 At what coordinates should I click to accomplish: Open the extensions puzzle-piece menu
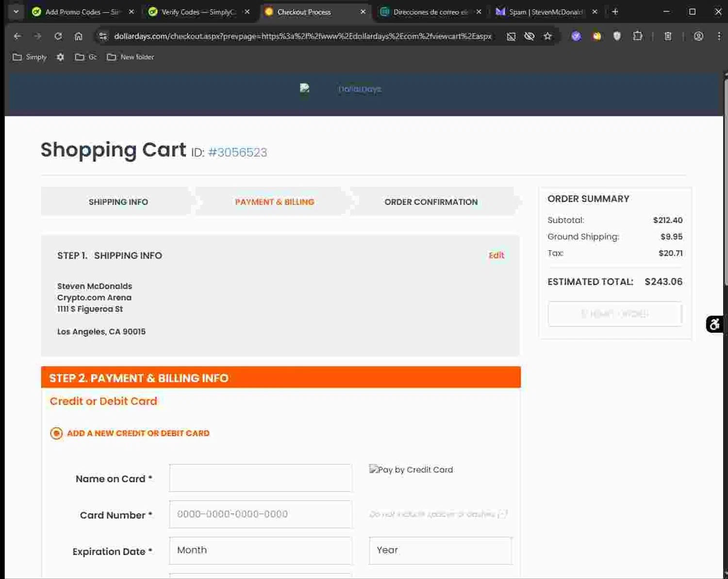point(637,36)
